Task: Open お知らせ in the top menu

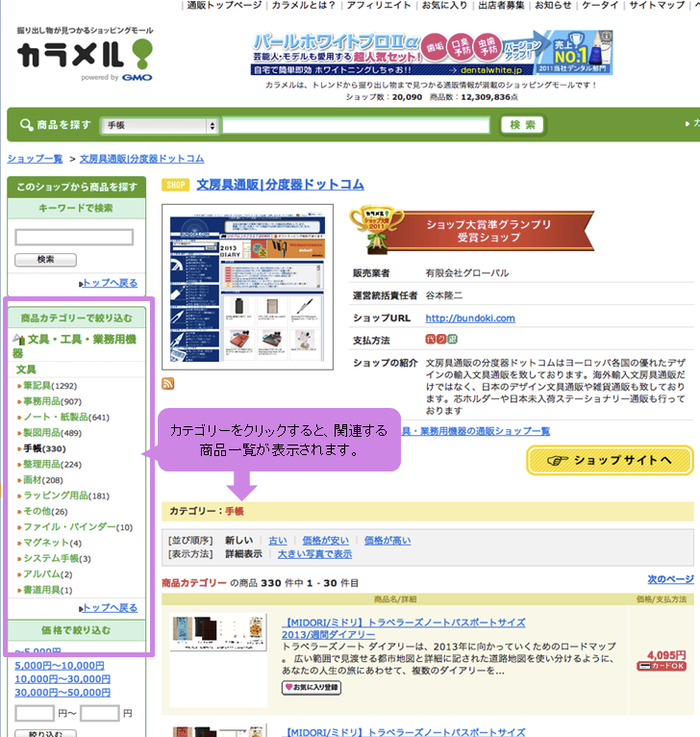Action: [553, 5]
